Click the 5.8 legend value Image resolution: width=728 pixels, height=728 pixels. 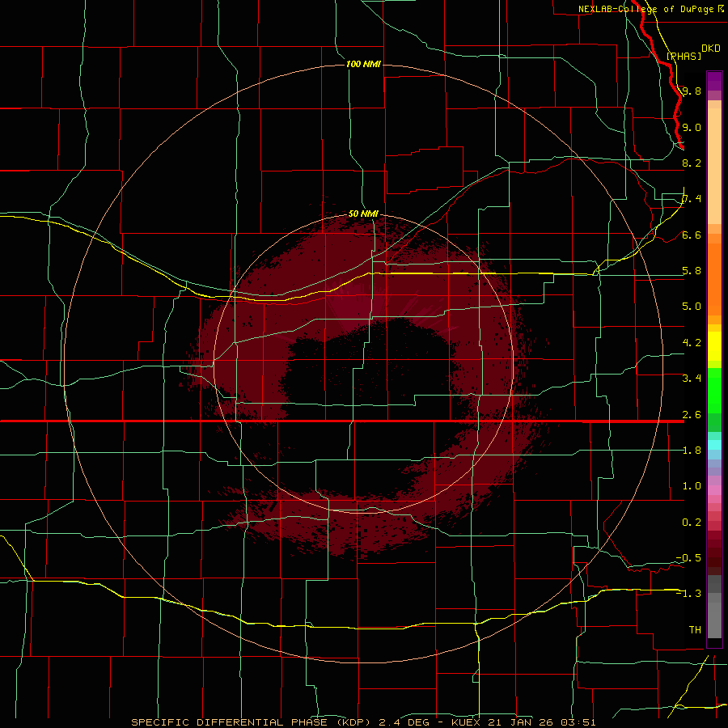point(692,271)
